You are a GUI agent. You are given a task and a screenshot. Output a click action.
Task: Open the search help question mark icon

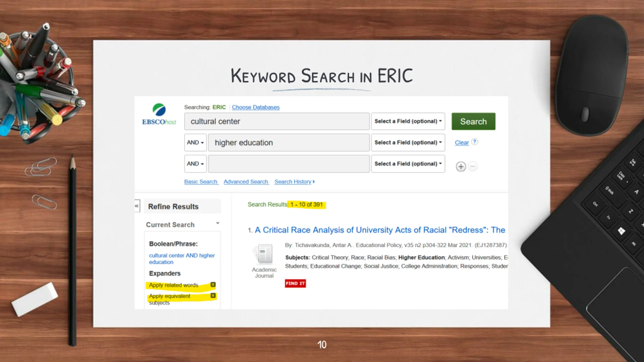[x=474, y=142]
